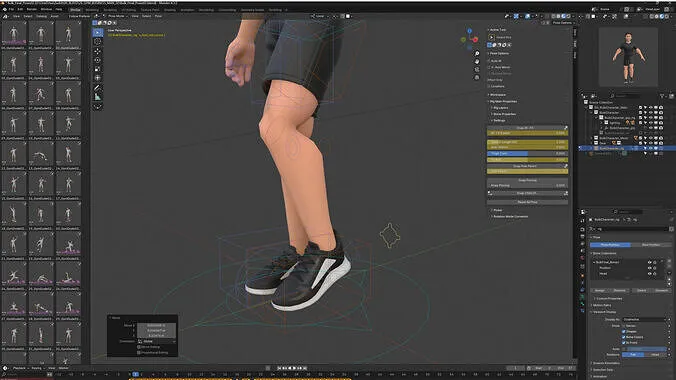
Task: Switch to the Modeling workspace tab
Action: 92,9
